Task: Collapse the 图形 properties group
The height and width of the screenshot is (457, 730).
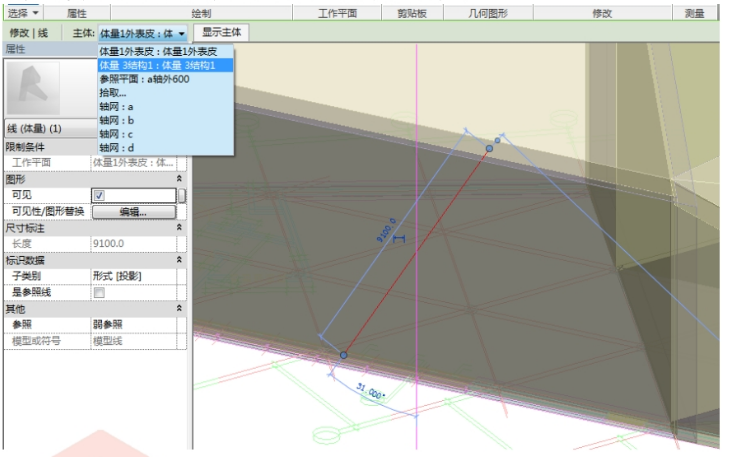Action: [179, 179]
